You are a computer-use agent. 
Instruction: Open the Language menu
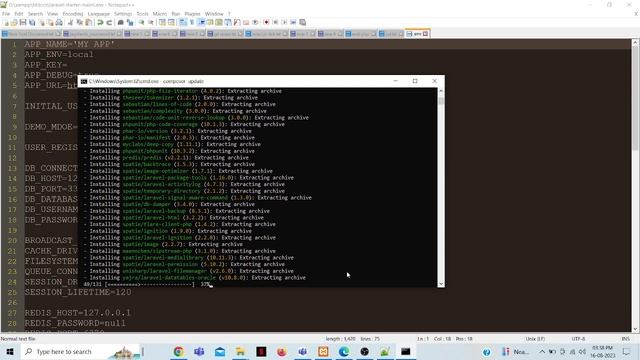click(98, 14)
